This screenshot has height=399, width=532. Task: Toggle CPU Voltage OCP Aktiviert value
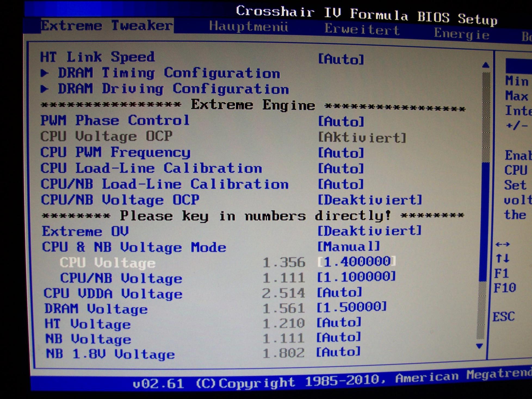tap(362, 138)
